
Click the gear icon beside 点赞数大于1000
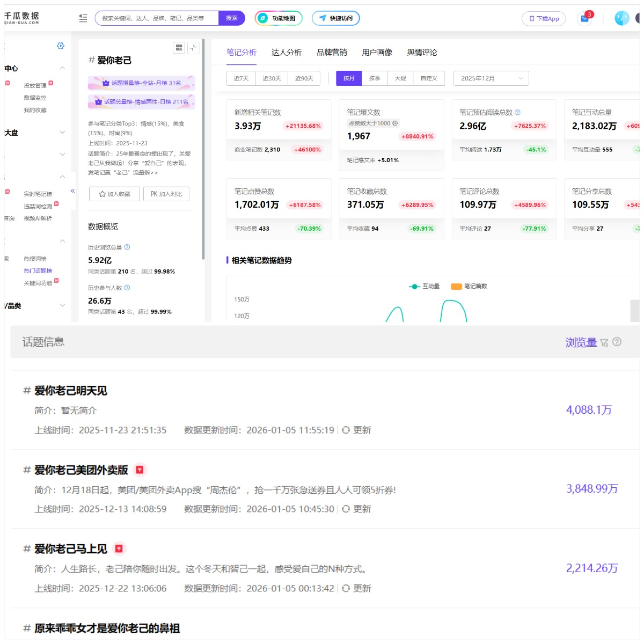pos(396,123)
